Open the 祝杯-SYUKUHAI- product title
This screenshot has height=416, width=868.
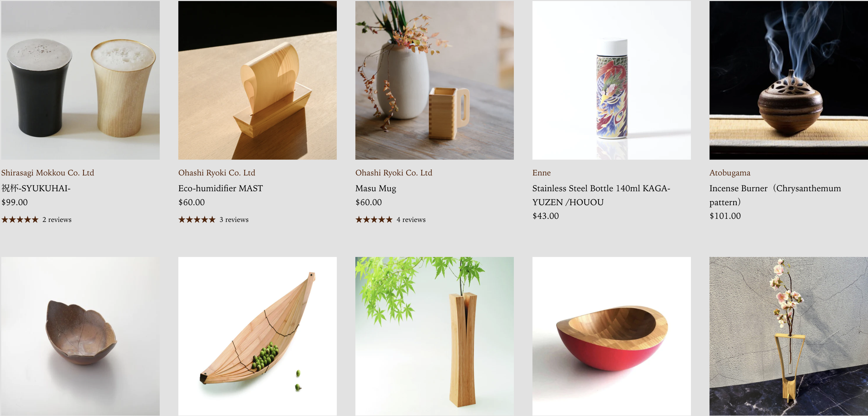pyautogui.click(x=36, y=188)
